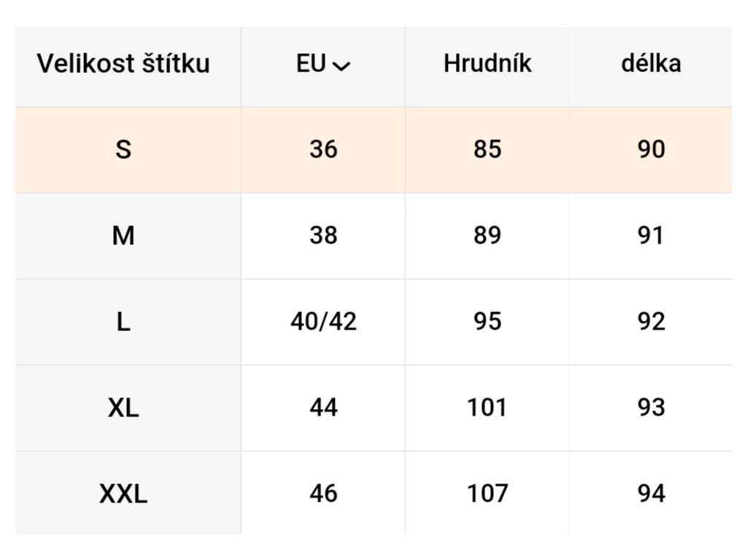The image size is (747, 560).
Task: Click the Hrudník column header
Action: tap(487, 64)
